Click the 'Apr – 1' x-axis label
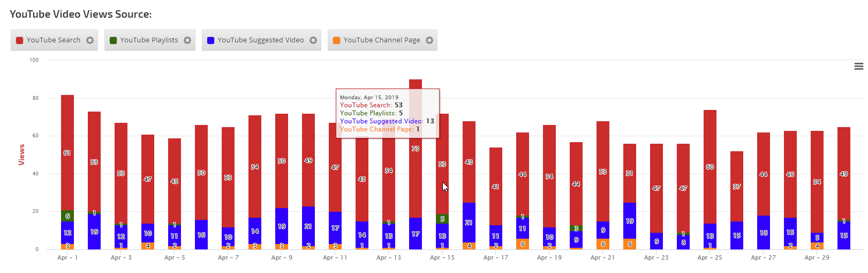Image resolution: width=868 pixels, height=273 pixels. pyautogui.click(x=67, y=258)
